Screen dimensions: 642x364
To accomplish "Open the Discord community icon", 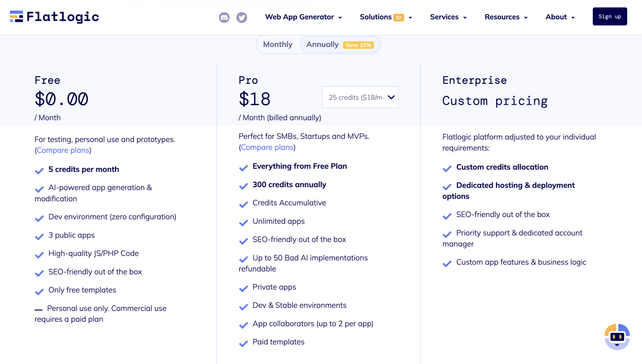I will click(x=224, y=17).
